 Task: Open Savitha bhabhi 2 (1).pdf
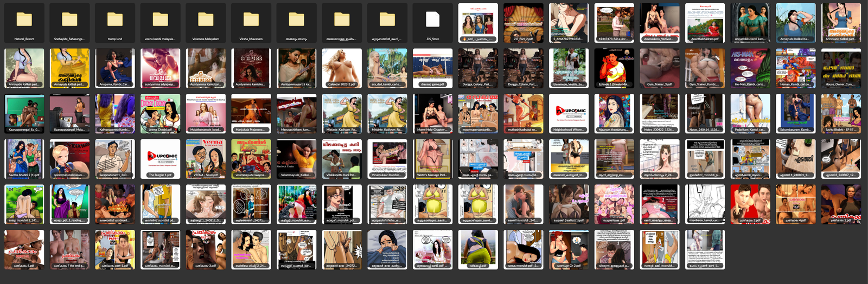click(24, 159)
